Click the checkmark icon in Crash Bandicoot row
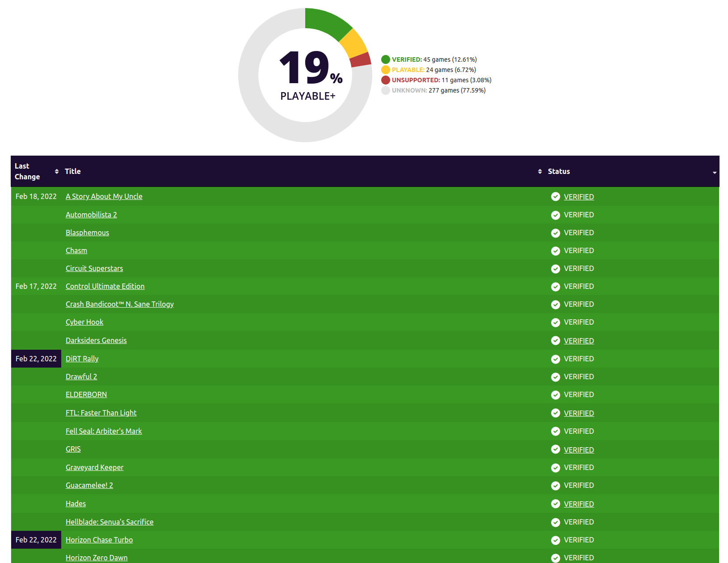The image size is (728, 563). [555, 305]
